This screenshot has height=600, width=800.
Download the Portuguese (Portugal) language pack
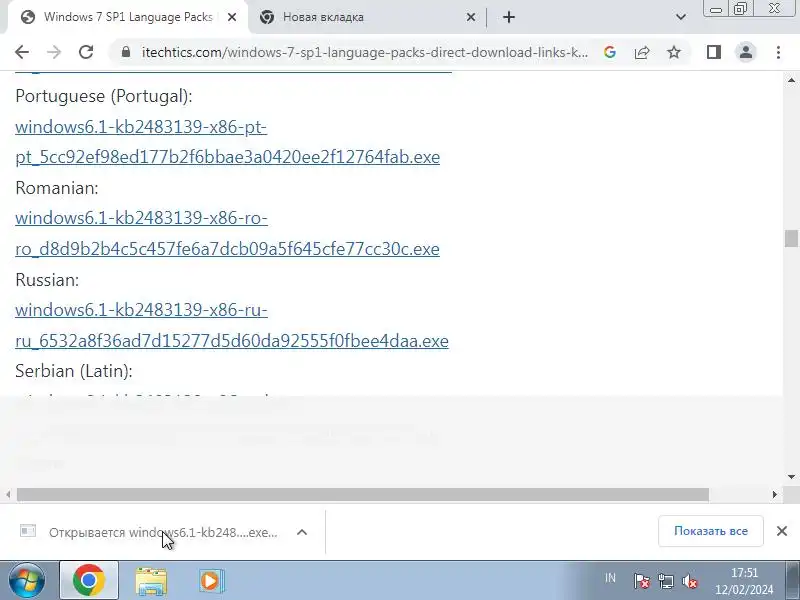coord(228,142)
